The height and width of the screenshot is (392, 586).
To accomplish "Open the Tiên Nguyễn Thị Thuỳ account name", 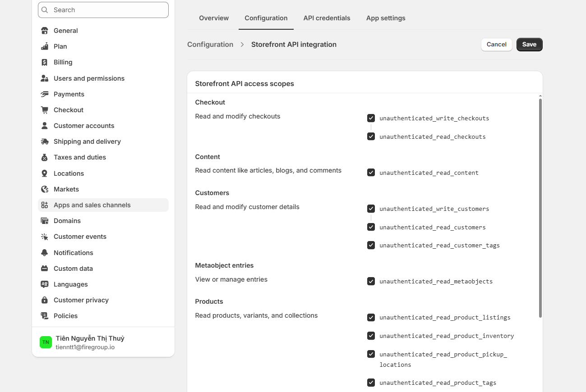I will click(90, 338).
